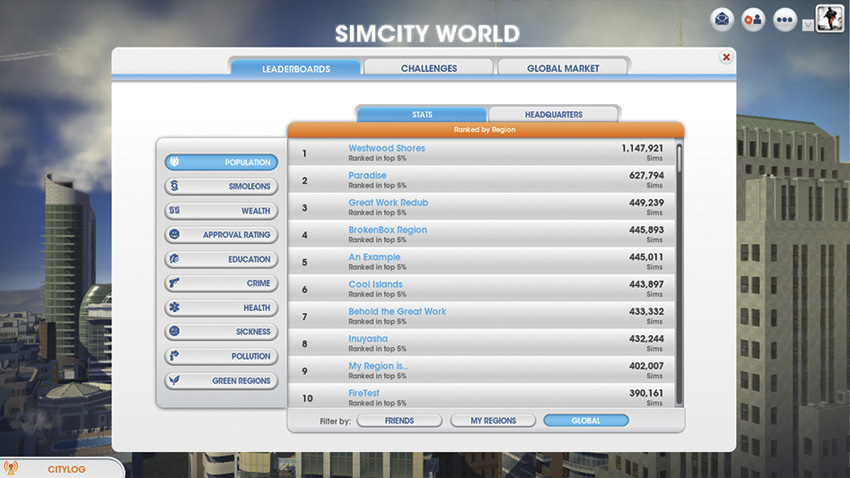
Task: Click the 432,244 population value
Action: click(646, 339)
